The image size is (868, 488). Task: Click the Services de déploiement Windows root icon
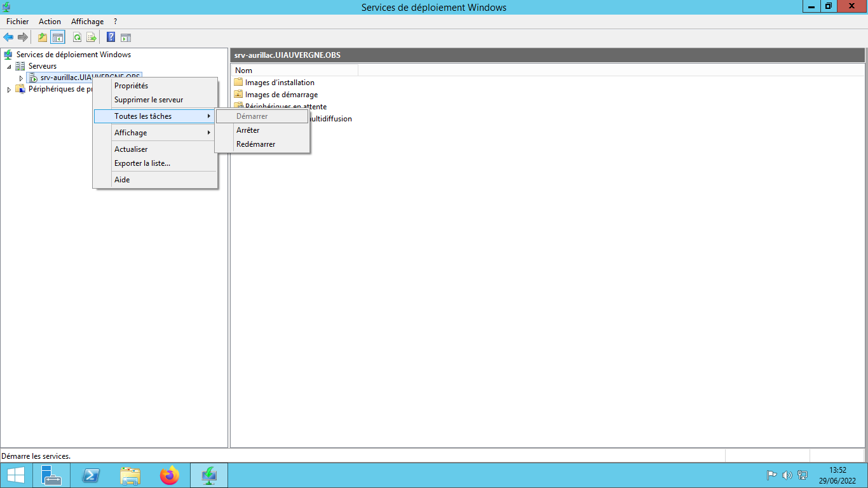[8, 55]
